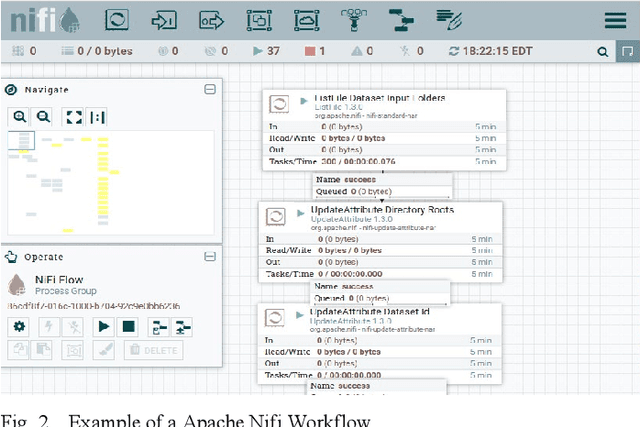Click the Disable button in Operate panel

coord(73,327)
